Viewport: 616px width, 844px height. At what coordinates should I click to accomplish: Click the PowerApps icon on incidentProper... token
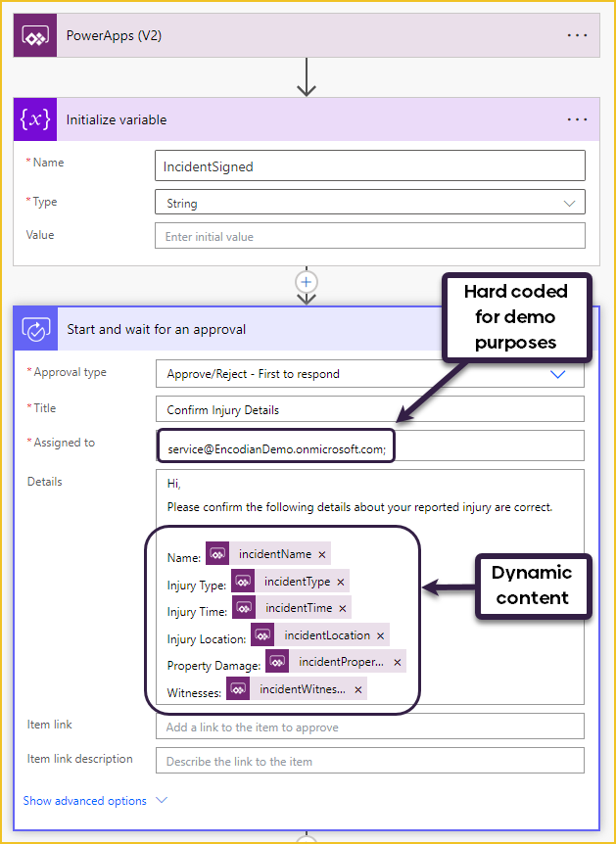coord(277,662)
